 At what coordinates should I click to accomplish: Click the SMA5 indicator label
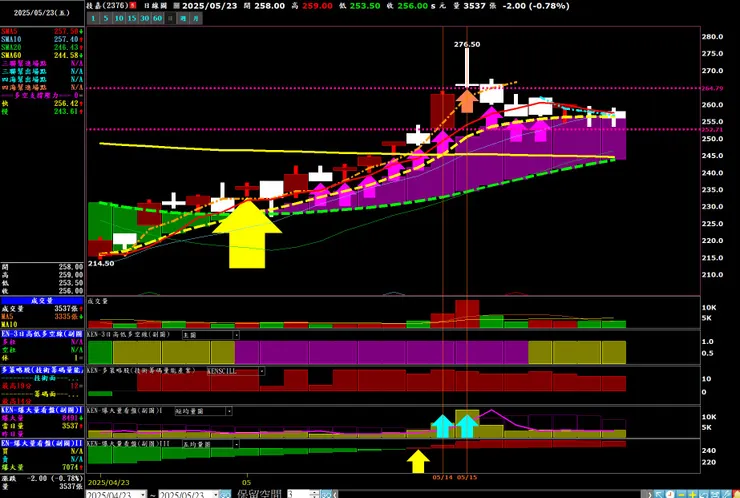tap(9, 31)
